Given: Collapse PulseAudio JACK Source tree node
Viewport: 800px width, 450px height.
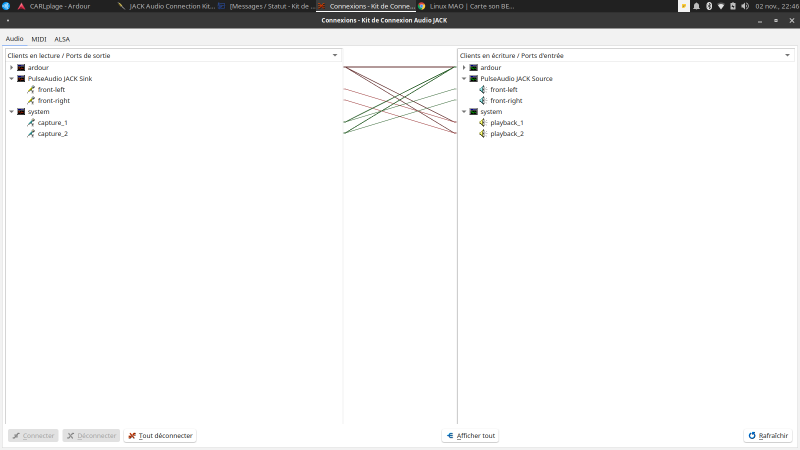Looking at the screenshot, I should [464, 79].
